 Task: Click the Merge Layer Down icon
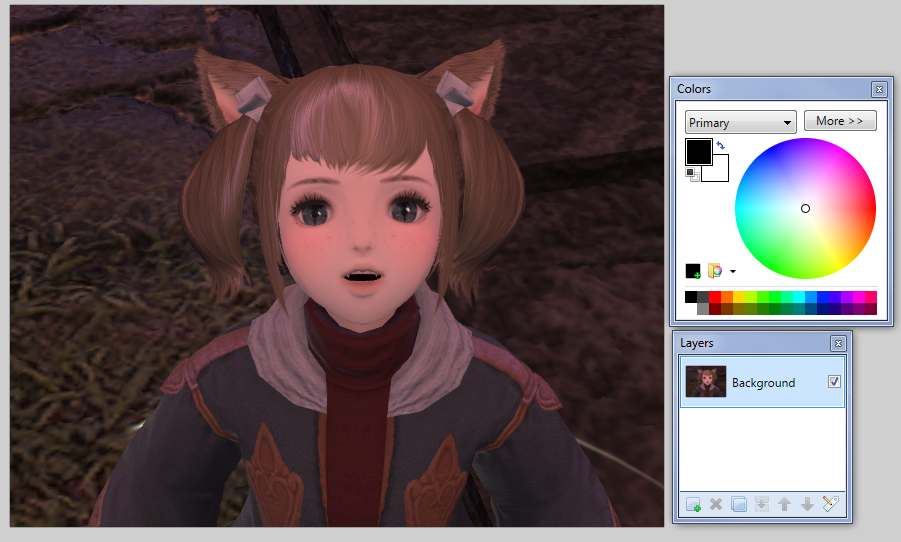click(x=761, y=505)
